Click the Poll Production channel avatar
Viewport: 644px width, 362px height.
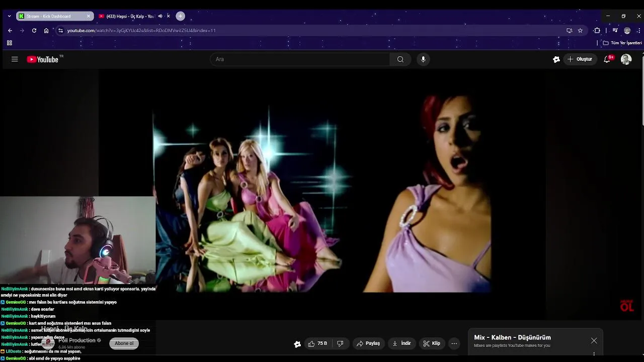tap(48, 343)
